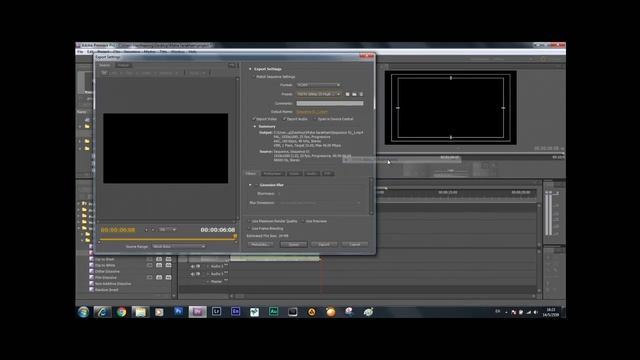Click the Windows Start button
Viewport: 640px width, 360px height.
pyautogui.click(x=83, y=312)
